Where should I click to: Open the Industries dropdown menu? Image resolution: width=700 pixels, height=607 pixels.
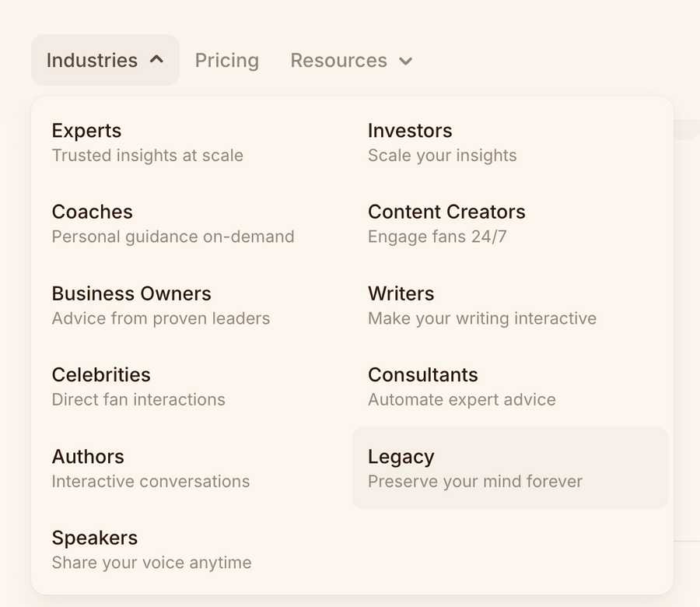click(92, 60)
